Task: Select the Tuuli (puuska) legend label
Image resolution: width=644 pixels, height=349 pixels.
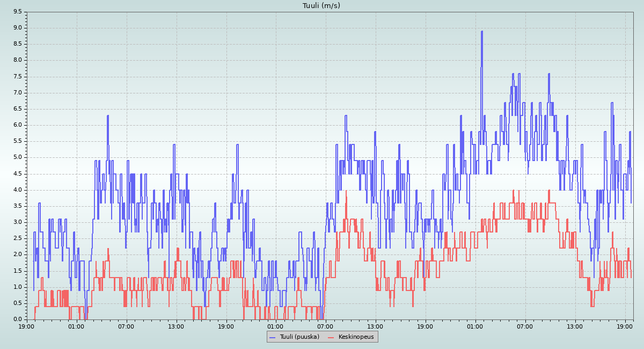Action: tap(299, 337)
